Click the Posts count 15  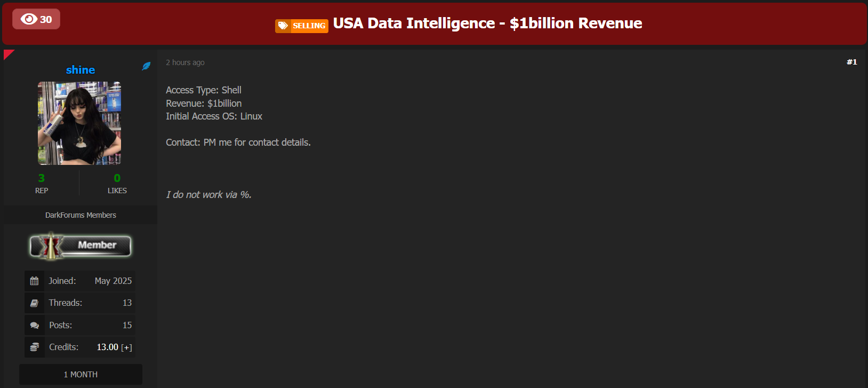coord(127,325)
